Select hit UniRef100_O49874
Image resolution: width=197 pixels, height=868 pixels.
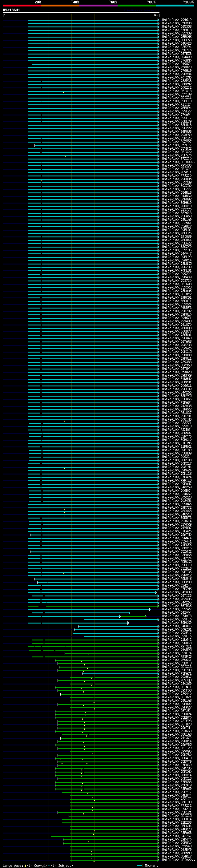click(x=177, y=64)
